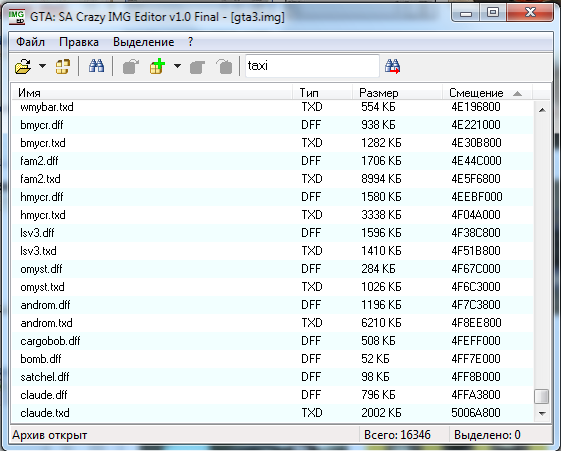Screen dimensions: 561x451
Task: Click status Выделено: 0
Action: click(487, 435)
